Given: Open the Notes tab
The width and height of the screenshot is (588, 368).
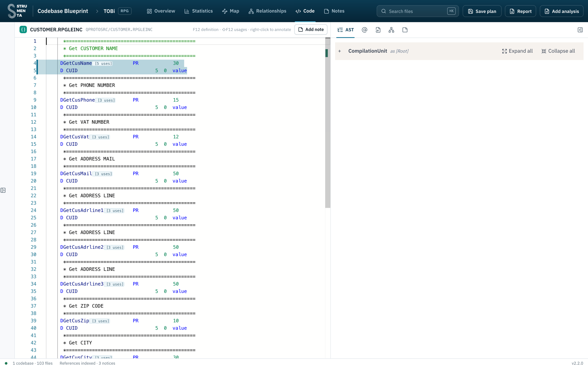Looking at the screenshot, I should pyautogui.click(x=334, y=11).
